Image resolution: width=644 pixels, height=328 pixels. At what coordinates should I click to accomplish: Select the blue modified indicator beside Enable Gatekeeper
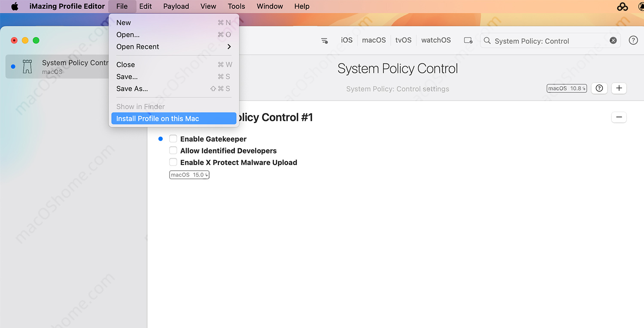tap(161, 138)
